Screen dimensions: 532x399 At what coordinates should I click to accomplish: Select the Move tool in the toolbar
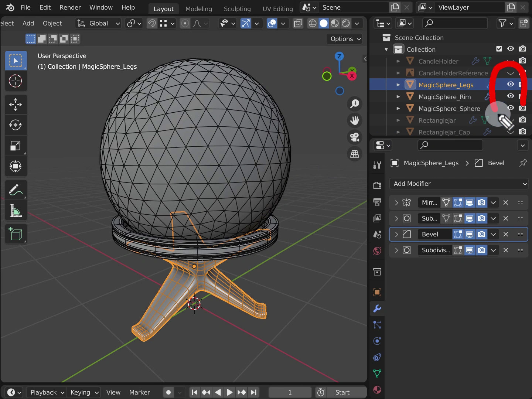tap(16, 105)
